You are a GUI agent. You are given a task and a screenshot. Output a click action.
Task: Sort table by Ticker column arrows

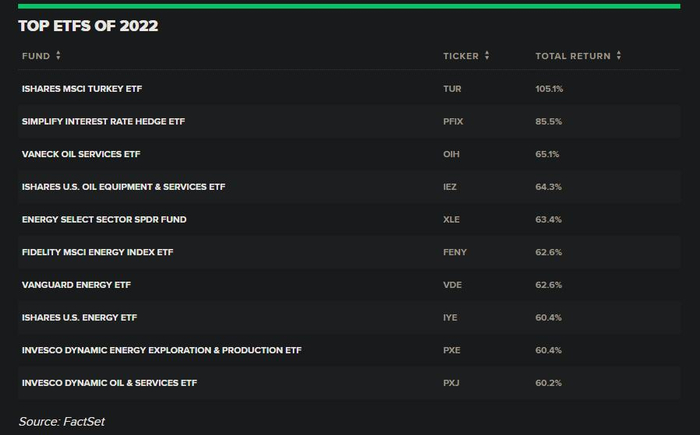point(486,56)
